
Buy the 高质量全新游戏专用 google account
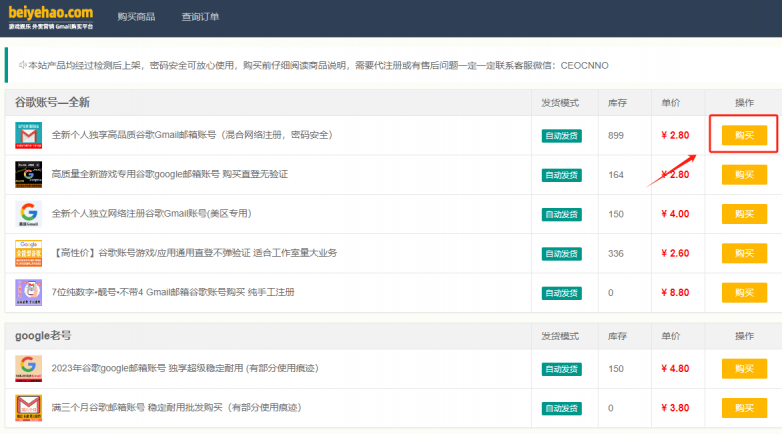point(744,175)
